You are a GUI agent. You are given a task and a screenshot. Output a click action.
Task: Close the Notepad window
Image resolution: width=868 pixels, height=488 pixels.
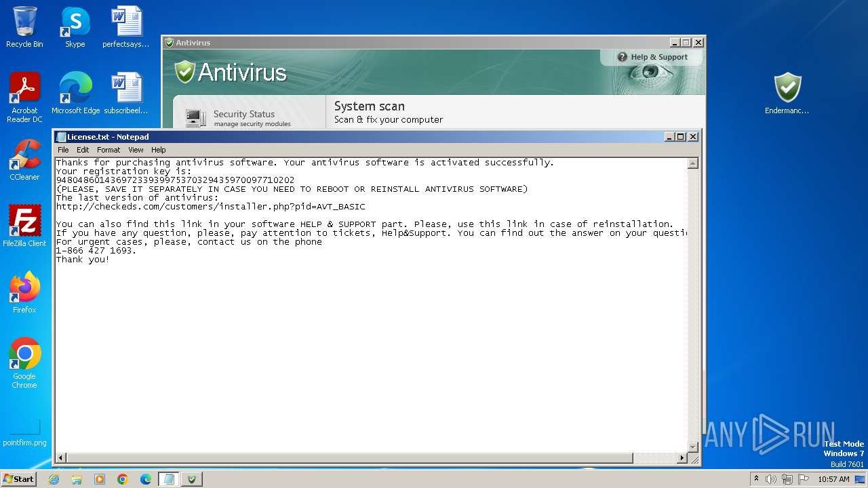(x=693, y=137)
